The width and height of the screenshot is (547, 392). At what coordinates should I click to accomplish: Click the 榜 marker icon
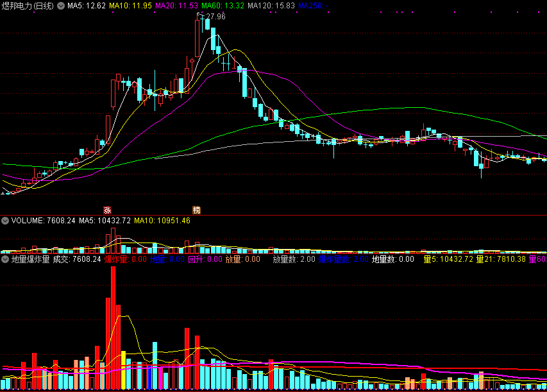197,210
